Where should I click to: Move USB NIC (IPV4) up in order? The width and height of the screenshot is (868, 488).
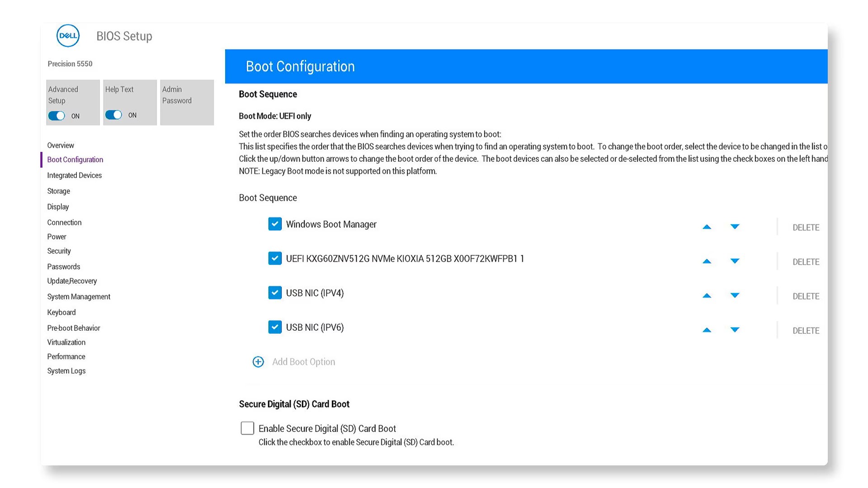coord(707,296)
